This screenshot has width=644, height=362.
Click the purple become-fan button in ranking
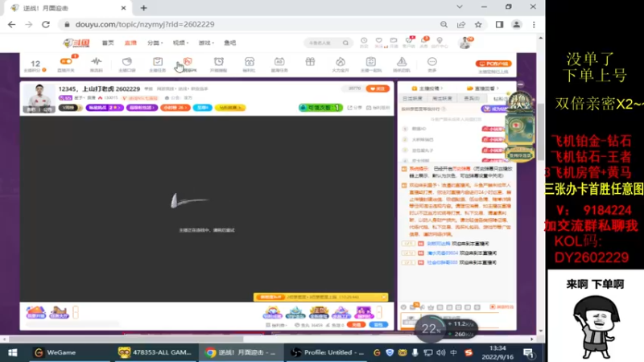coord(493,109)
